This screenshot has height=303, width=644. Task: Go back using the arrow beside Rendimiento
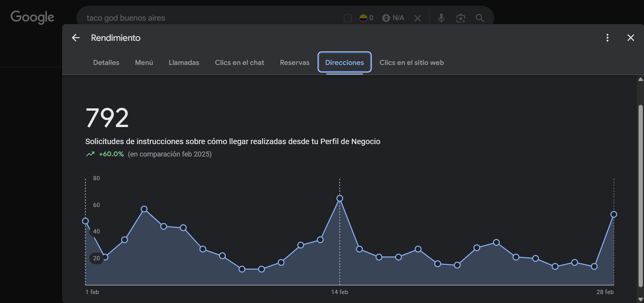pyautogui.click(x=76, y=38)
